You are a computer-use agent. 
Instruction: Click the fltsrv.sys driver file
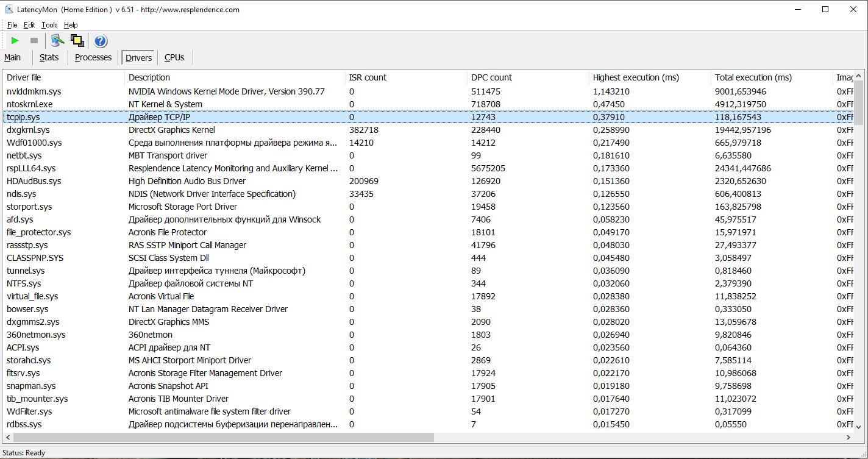point(23,373)
